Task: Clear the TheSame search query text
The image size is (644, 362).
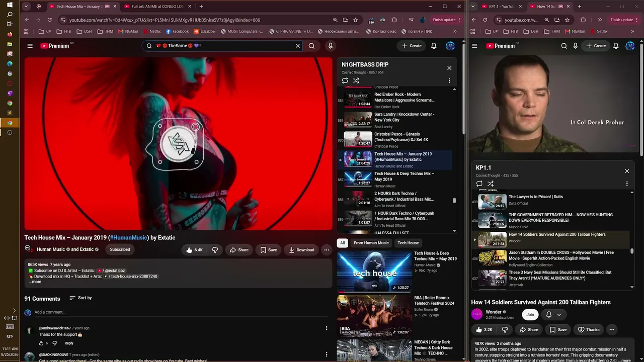Action: [297, 46]
